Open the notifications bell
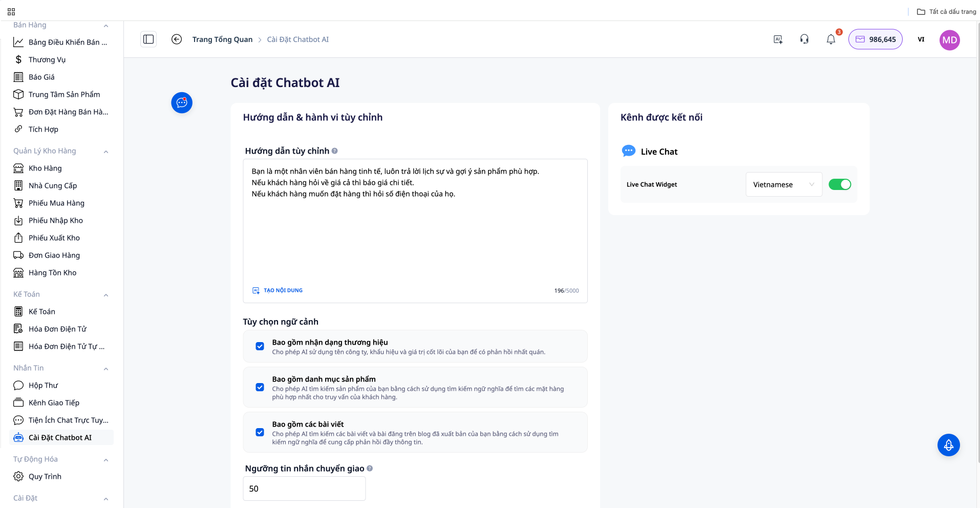This screenshot has height=508, width=980. coord(830,39)
